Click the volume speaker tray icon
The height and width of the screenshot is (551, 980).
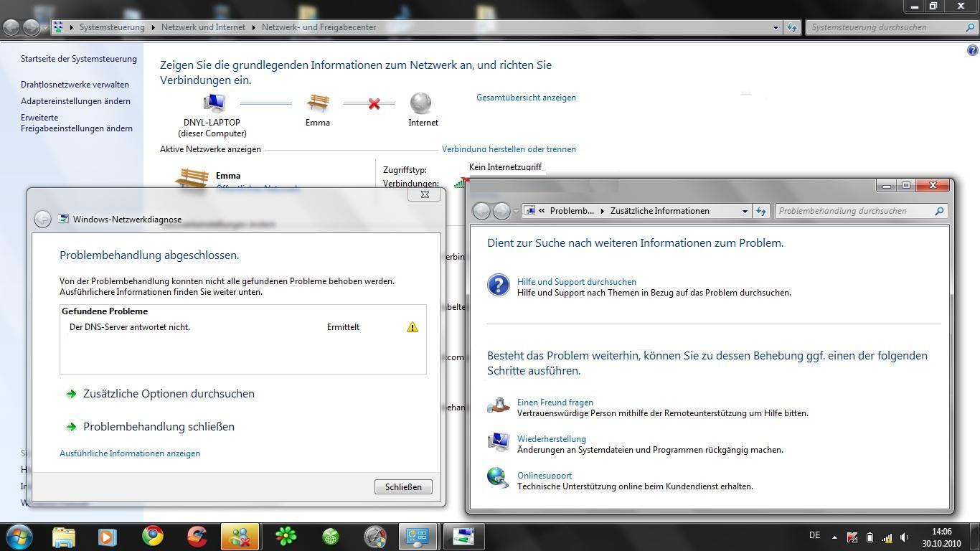905,537
